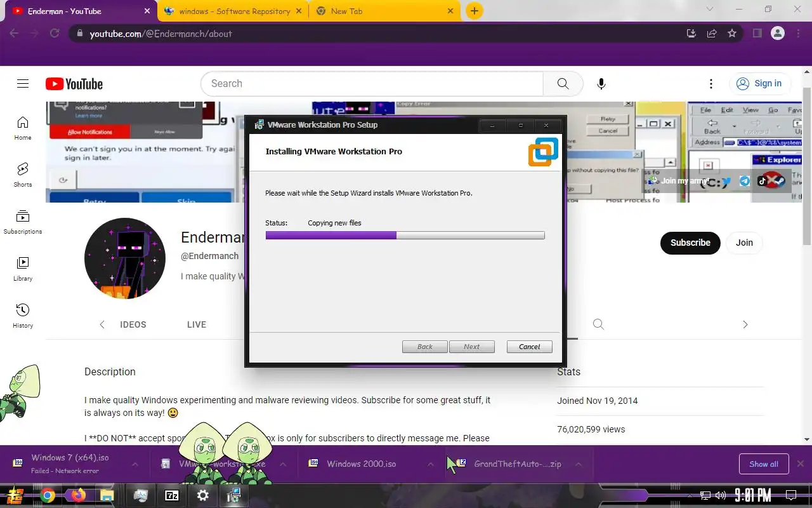Image resolution: width=812 pixels, height=508 pixels.
Task: Expand options for VMware workstation exe download
Action: tap(283, 464)
